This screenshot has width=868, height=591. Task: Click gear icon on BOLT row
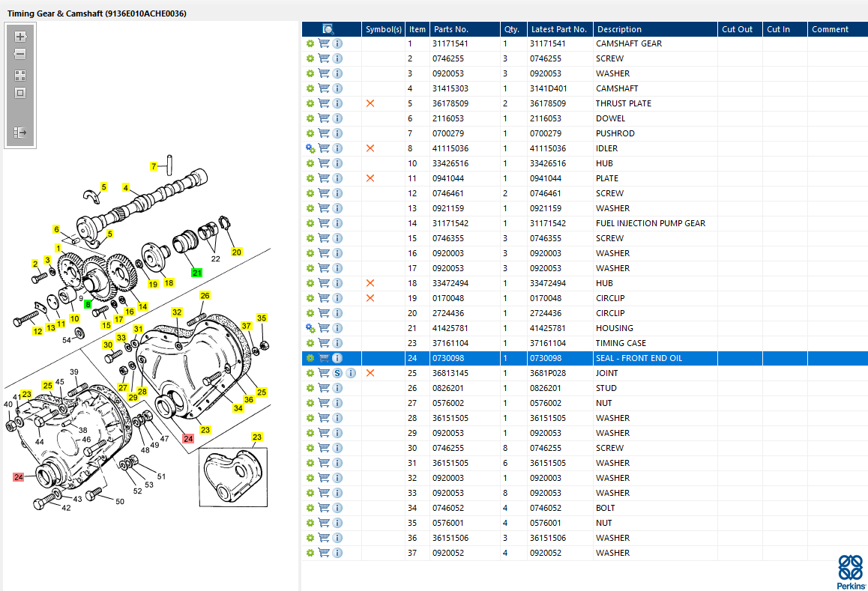click(x=310, y=508)
